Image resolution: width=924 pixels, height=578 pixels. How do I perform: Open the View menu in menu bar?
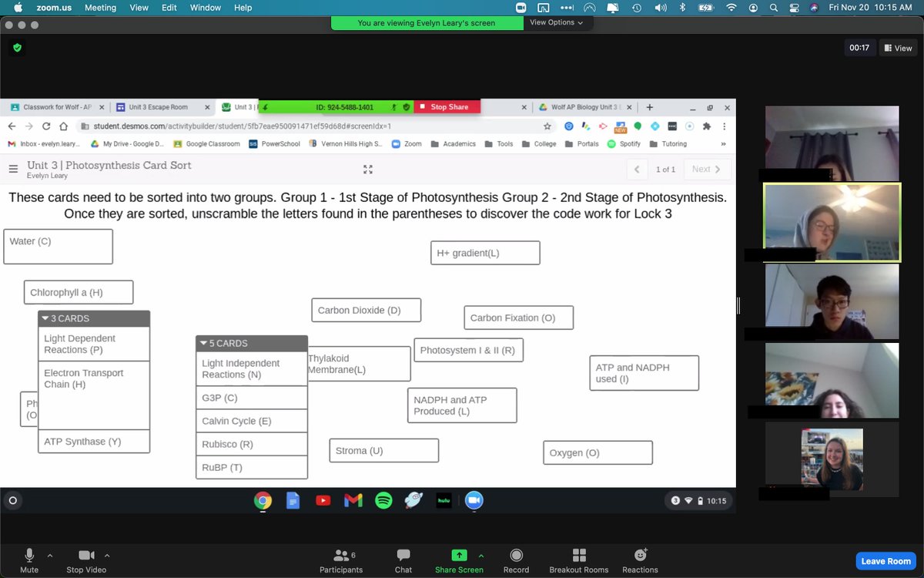tap(139, 8)
